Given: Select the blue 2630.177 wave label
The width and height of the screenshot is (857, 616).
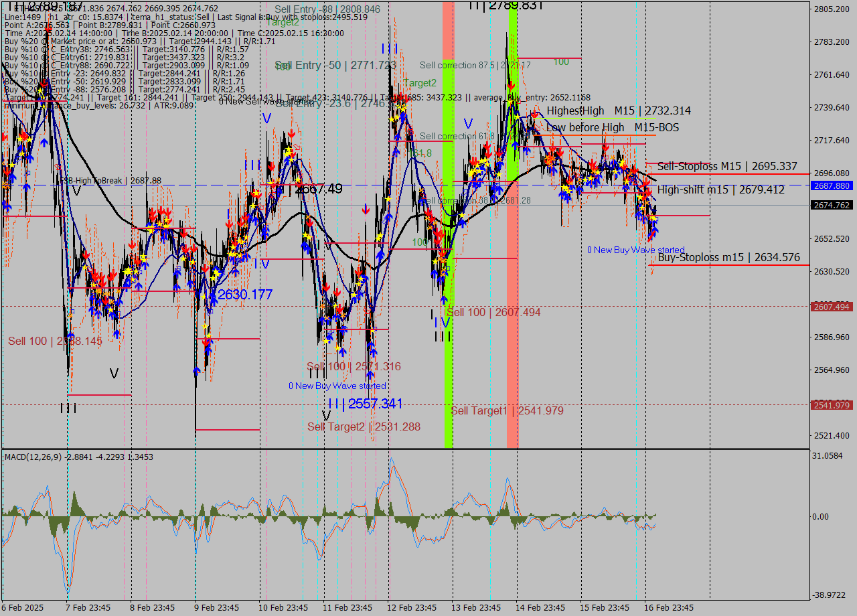Looking at the screenshot, I should [x=244, y=295].
